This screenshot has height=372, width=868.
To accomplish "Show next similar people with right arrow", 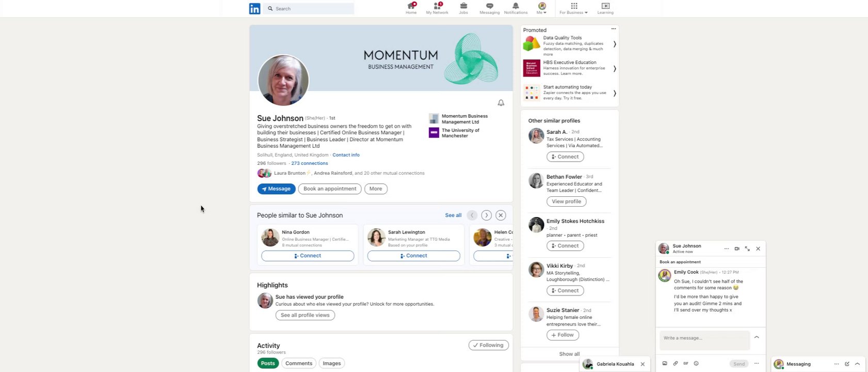I will pos(486,215).
